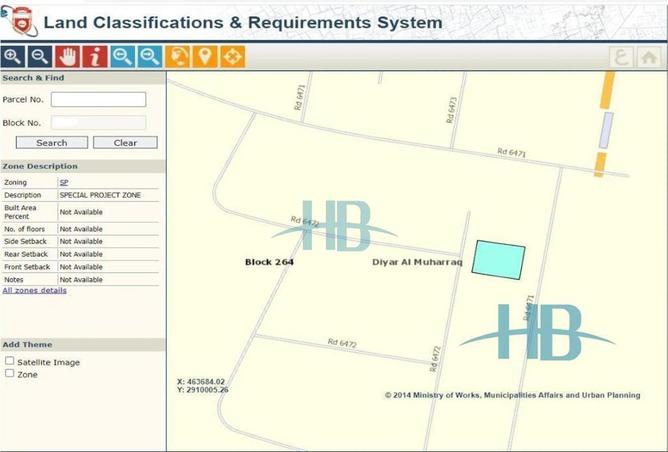Collapse the Add Theme section header
This screenshot has width=668, height=452.
(x=82, y=344)
